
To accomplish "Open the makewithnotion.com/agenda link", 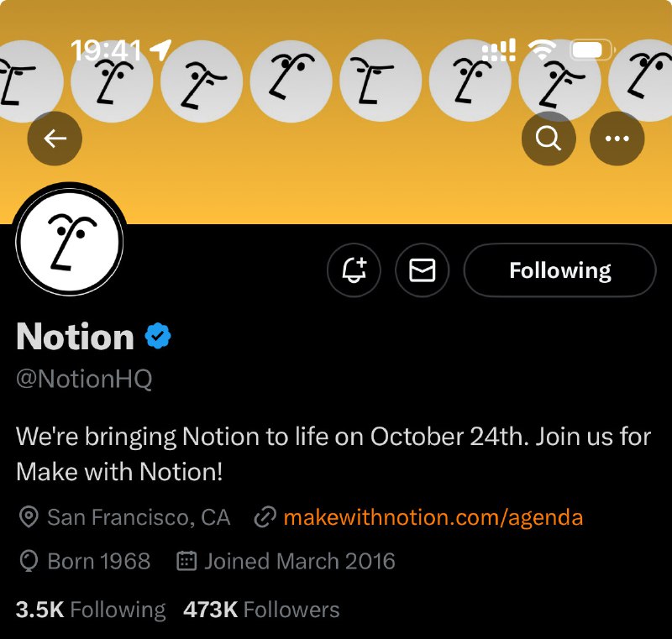I will [x=433, y=517].
